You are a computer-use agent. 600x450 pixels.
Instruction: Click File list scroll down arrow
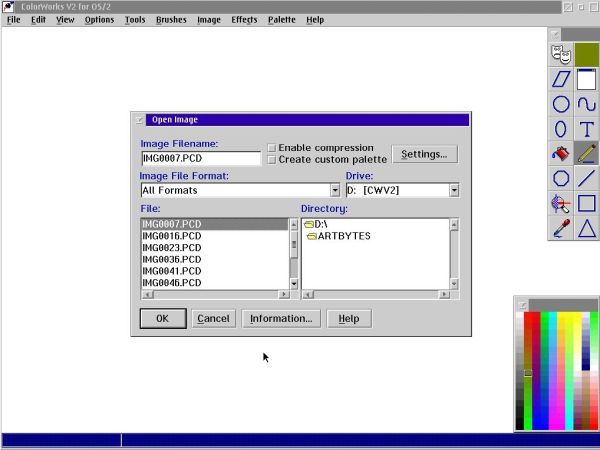(x=294, y=284)
